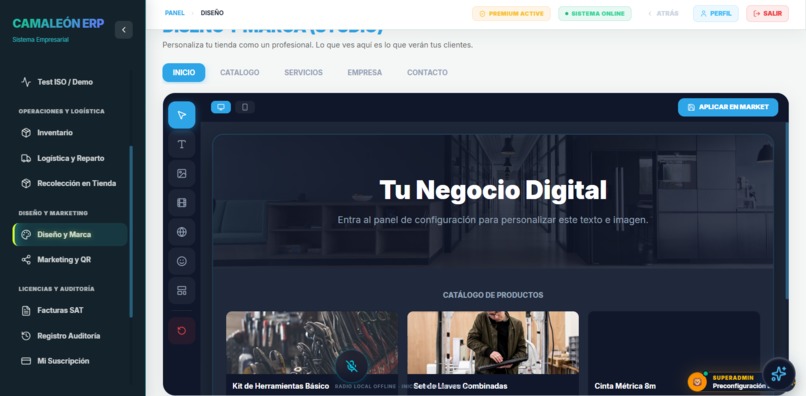Click the Test ISO activity pulse icon
Screen dimensions: 806x396
pyautogui.click(x=26, y=82)
